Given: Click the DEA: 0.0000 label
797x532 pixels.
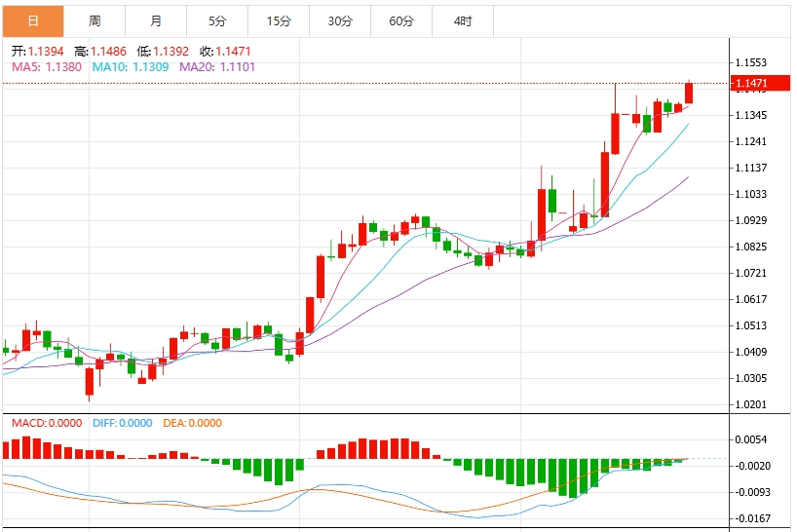Looking at the screenshot, I should tap(192, 423).
